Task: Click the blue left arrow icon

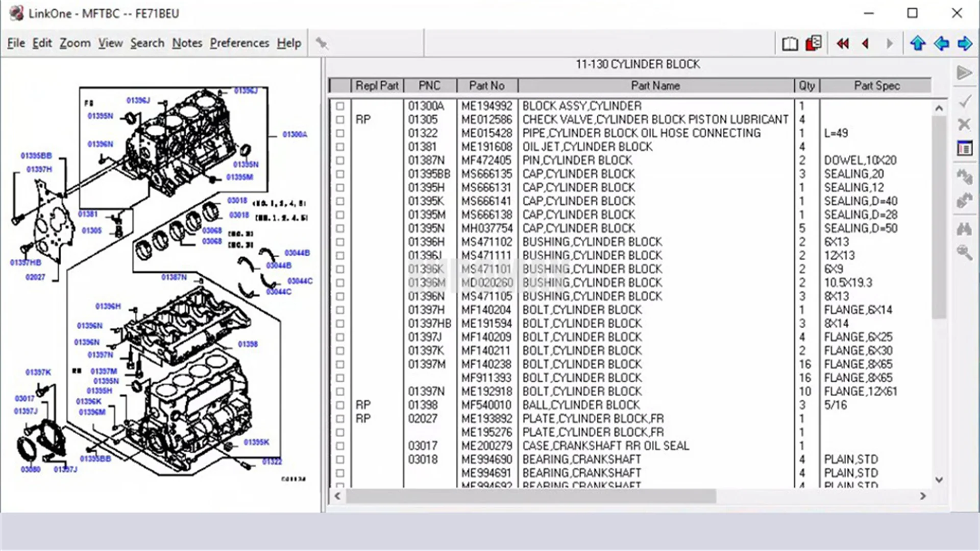Action: tap(941, 44)
